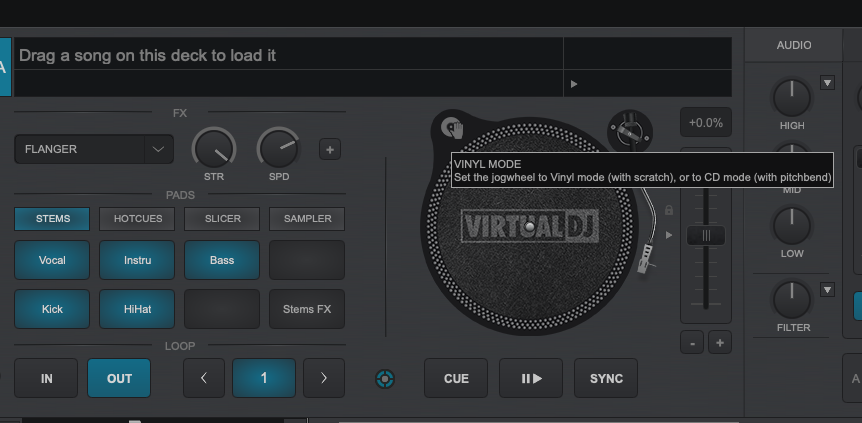
Task: Click the LOW EQ knob
Action: point(792,226)
